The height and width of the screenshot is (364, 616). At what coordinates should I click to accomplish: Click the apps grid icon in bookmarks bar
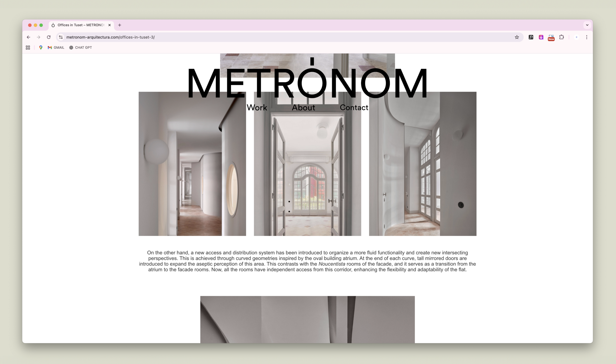pyautogui.click(x=27, y=47)
